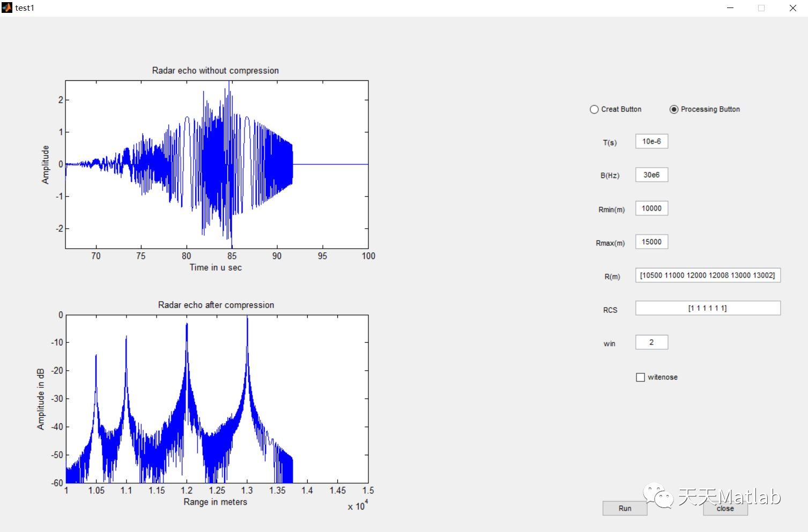Viewport: 808px width, 532px height.
Task: Click the T(s) input field with 10e-6
Action: (x=651, y=141)
